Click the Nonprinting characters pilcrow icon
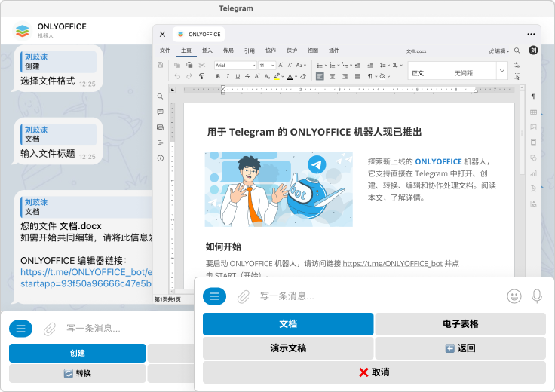This screenshot has width=555, height=392. [x=371, y=76]
